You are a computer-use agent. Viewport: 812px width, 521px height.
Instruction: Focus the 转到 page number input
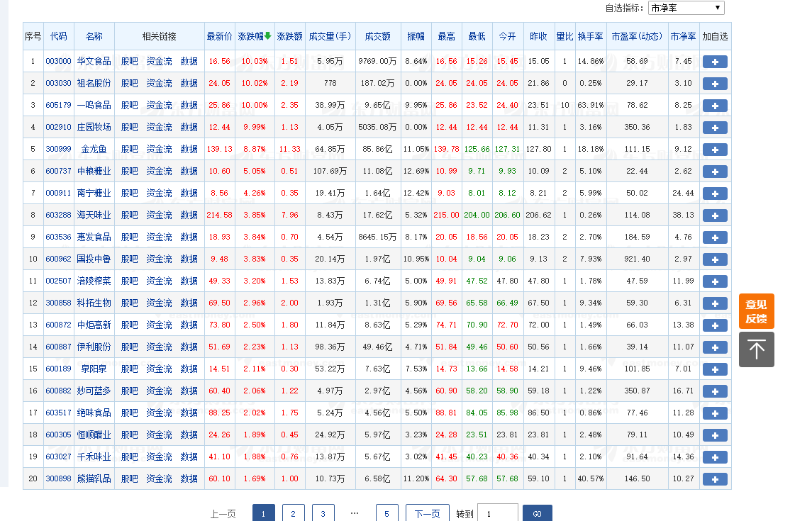point(498,513)
